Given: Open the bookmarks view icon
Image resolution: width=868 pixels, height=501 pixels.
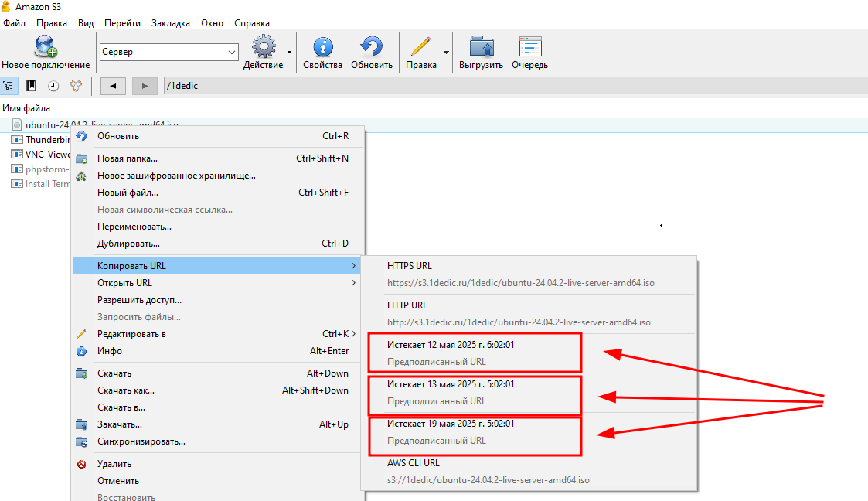Looking at the screenshot, I should pyautogui.click(x=31, y=86).
